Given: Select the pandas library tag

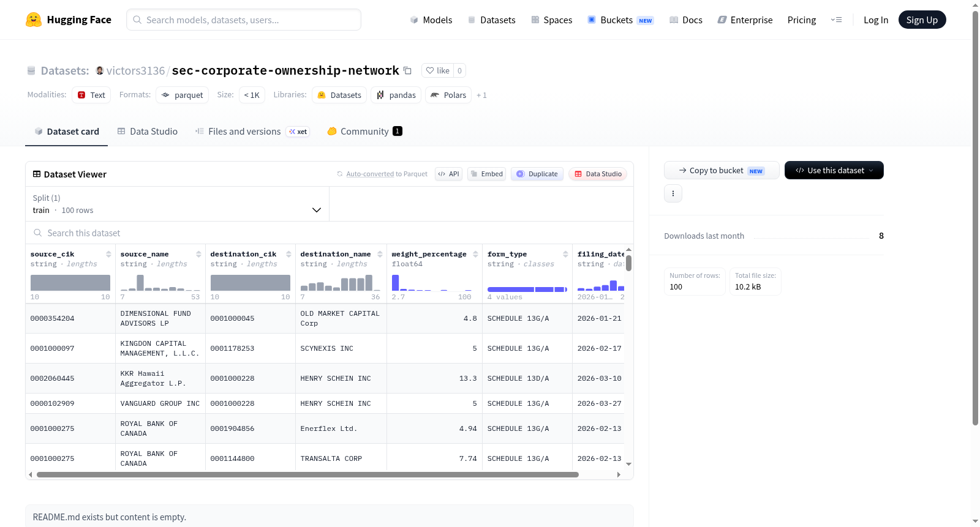Looking at the screenshot, I should pos(396,95).
